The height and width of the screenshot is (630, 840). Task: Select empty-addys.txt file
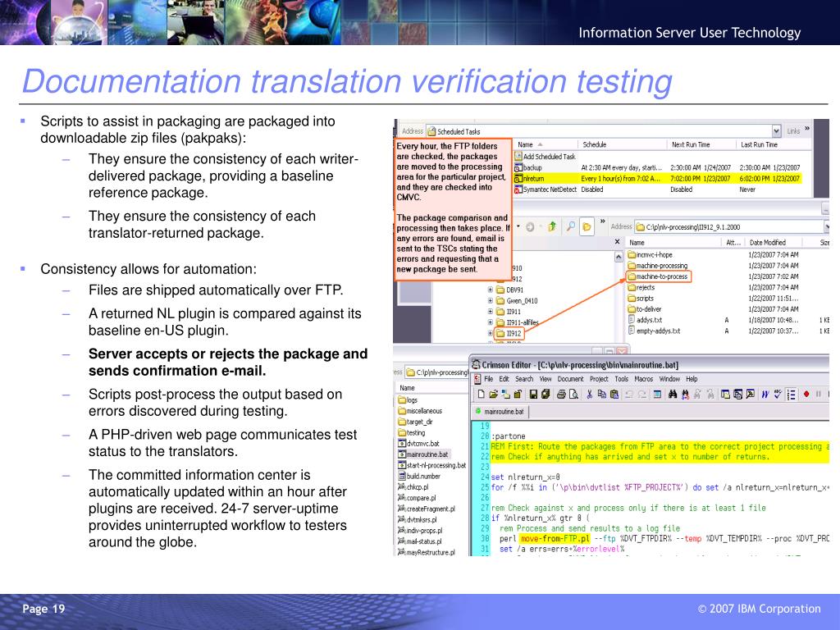pos(654,331)
